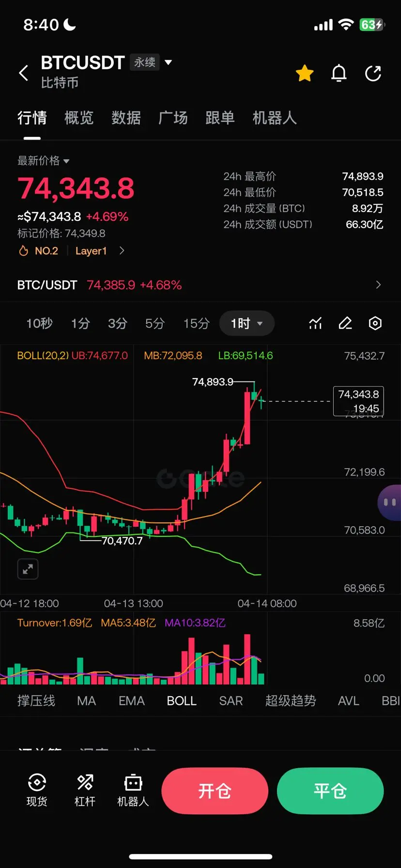Tap MA10:3.82亿 volume label
Viewport: 401px width, 868px height.
point(195,623)
